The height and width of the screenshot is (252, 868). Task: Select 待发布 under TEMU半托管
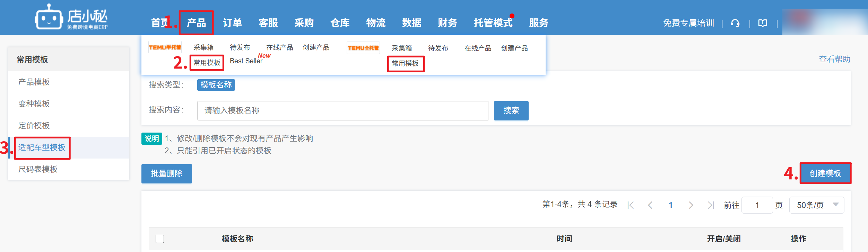240,47
